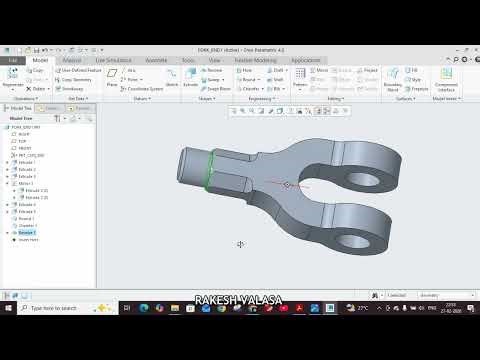Click the Mirror editing tool
Viewport: 480px width, 360px height.
(x=319, y=70)
